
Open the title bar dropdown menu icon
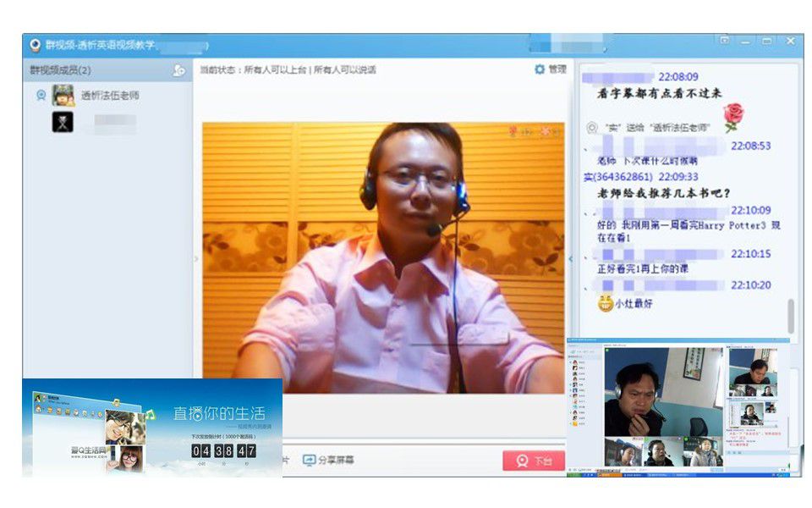click(x=724, y=41)
